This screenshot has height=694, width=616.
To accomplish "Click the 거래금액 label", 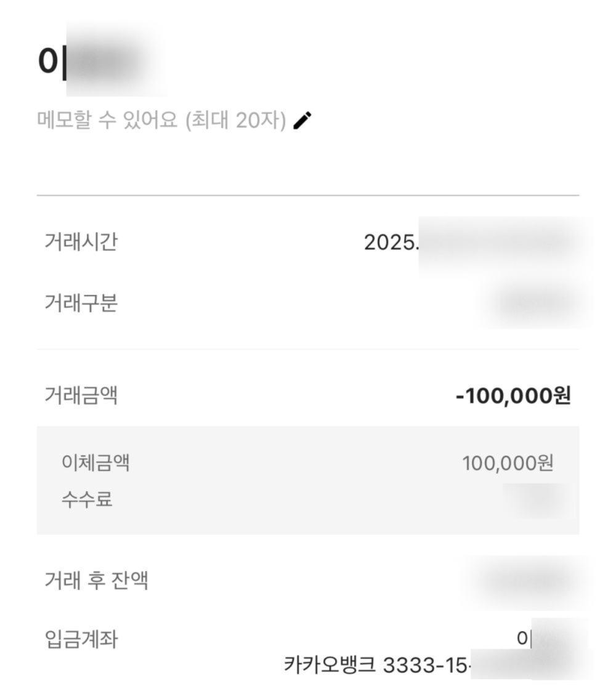I will 80,396.
